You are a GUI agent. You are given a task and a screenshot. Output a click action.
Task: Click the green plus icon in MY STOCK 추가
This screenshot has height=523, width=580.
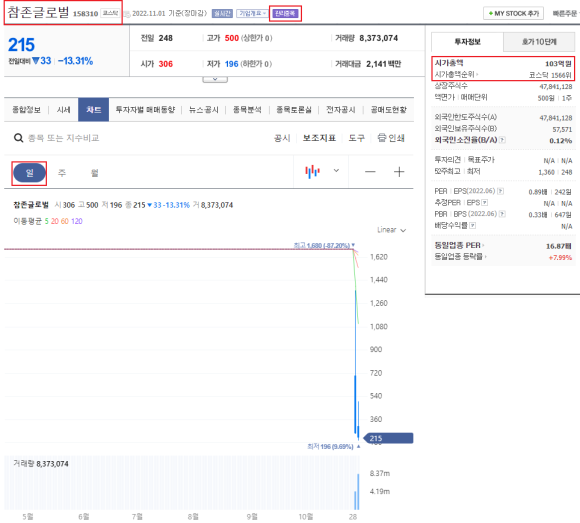(x=490, y=13)
